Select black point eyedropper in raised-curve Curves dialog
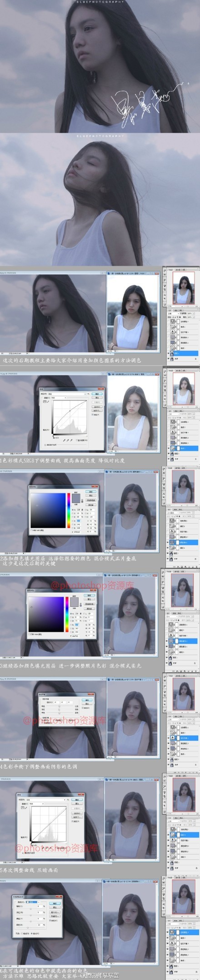The width and height of the screenshot is (200, 980). [64, 439]
